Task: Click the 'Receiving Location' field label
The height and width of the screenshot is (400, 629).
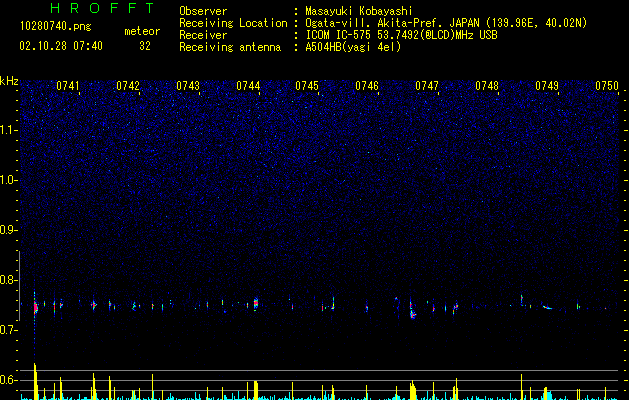Action: [x=233, y=23]
